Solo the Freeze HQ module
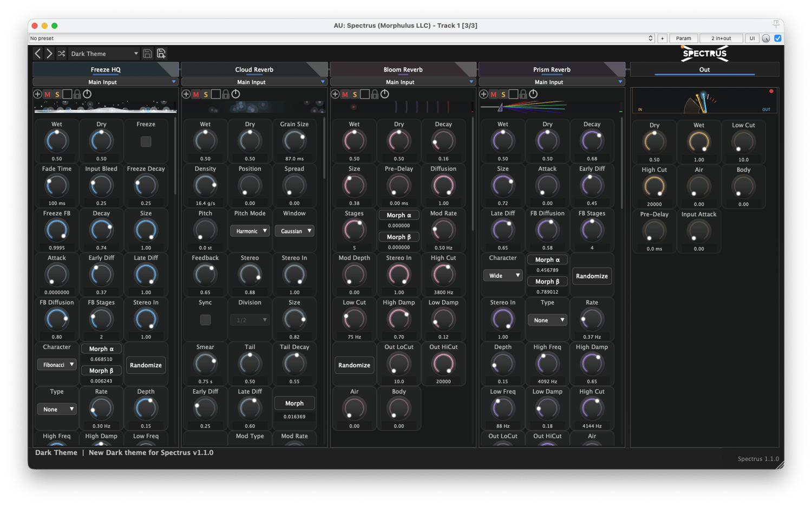This screenshot has width=812, height=506. pyautogui.click(x=57, y=94)
